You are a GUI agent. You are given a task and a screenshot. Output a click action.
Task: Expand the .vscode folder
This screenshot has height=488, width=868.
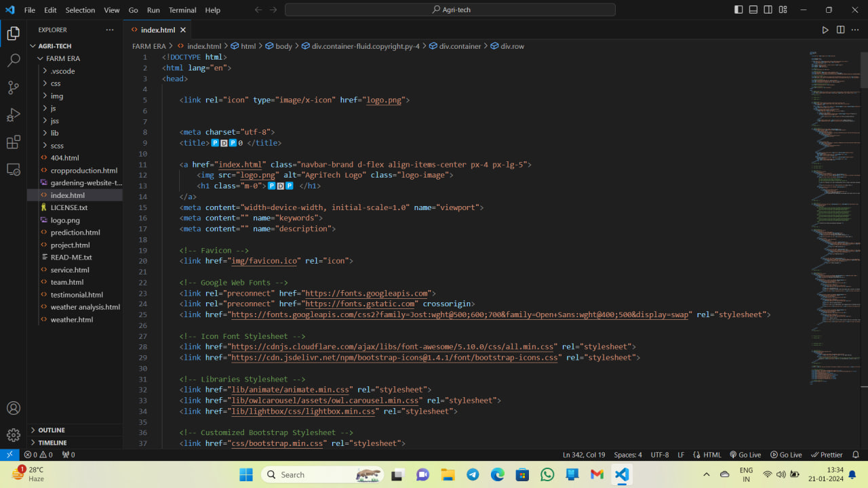tap(75, 71)
